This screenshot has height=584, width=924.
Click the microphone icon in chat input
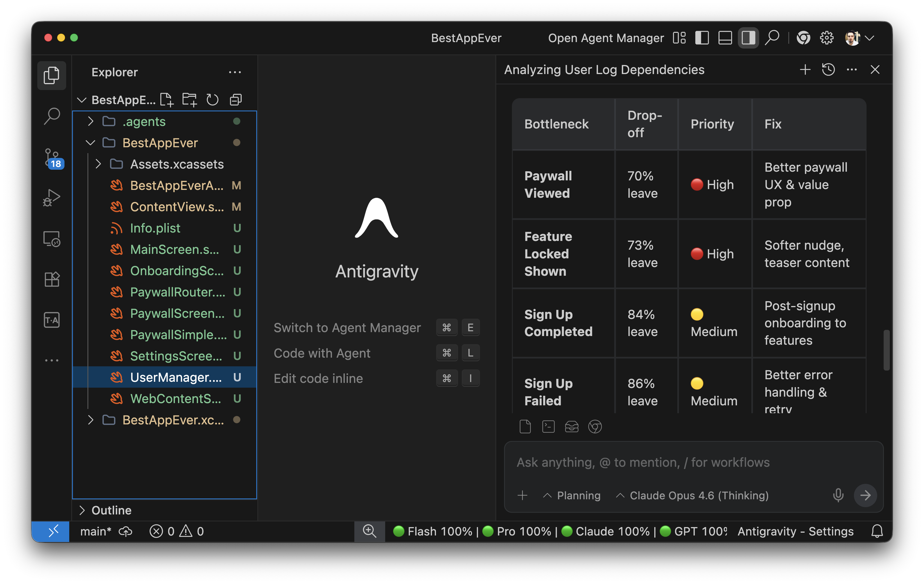[x=838, y=495]
